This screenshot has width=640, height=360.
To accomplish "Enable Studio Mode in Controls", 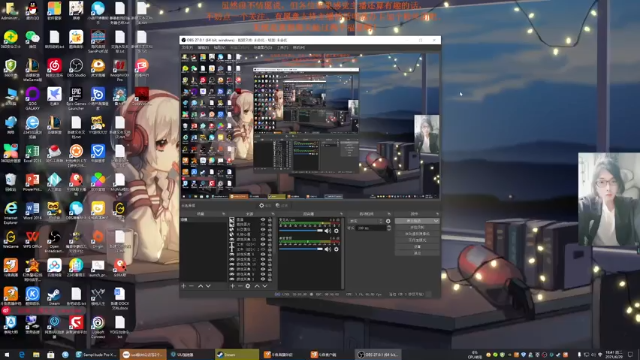I will point(417,240).
